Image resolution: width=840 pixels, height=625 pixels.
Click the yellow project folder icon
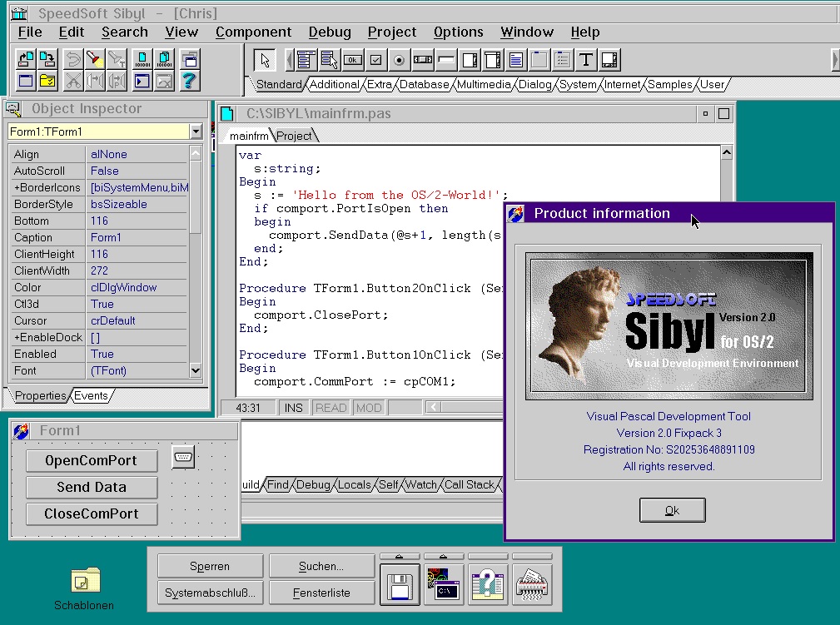tap(47, 81)
